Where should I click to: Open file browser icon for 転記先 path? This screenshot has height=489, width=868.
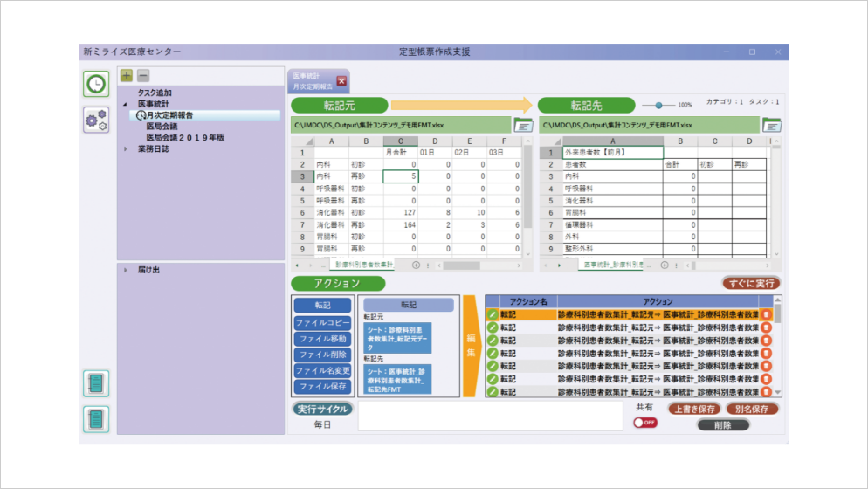772,125
